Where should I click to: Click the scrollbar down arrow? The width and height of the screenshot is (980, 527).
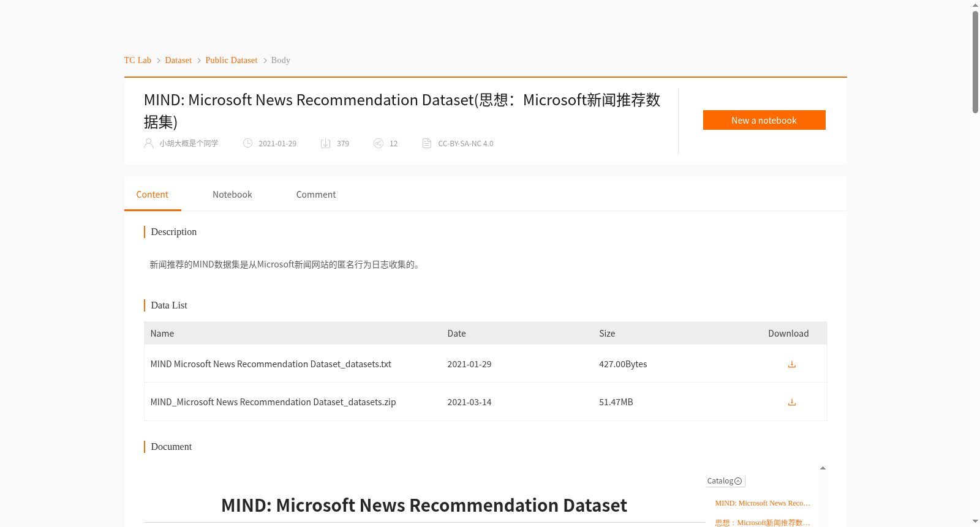tap(975, 521)
